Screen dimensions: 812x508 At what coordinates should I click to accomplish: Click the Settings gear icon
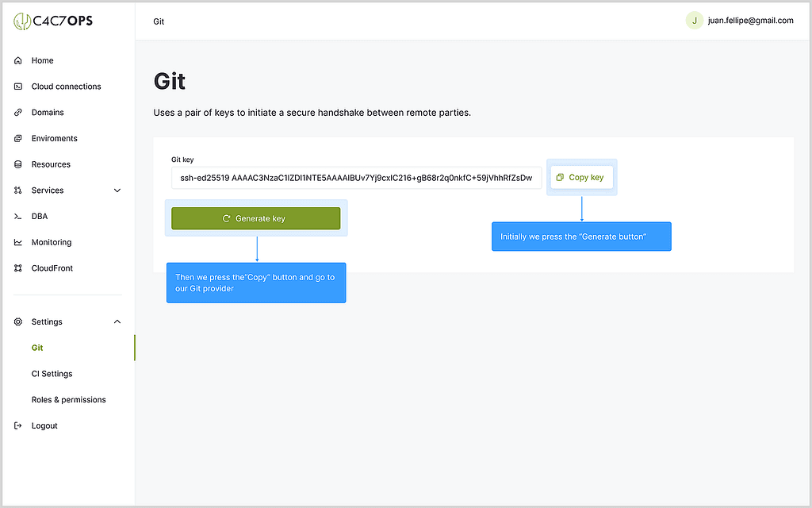(18, 322)
